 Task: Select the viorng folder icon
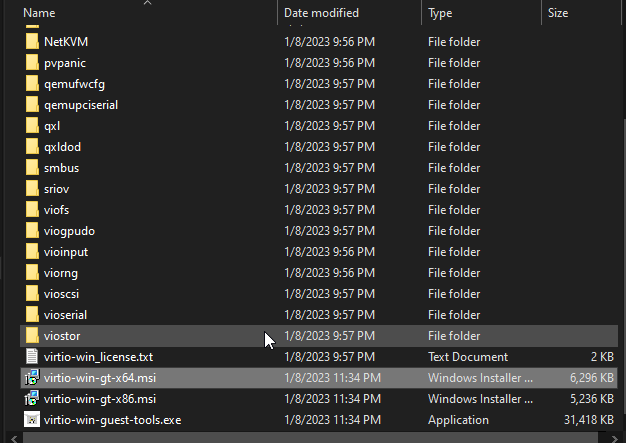(32, 273)
